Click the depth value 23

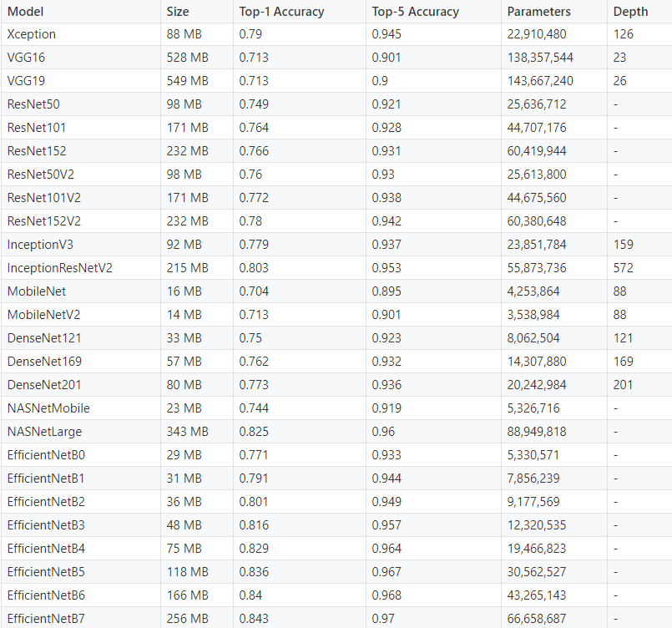pos(619,58)
